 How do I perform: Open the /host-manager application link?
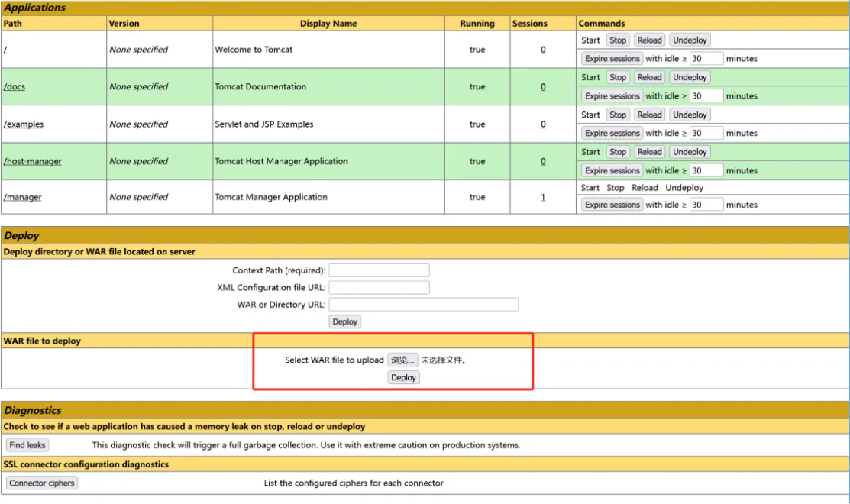(33, 161)
